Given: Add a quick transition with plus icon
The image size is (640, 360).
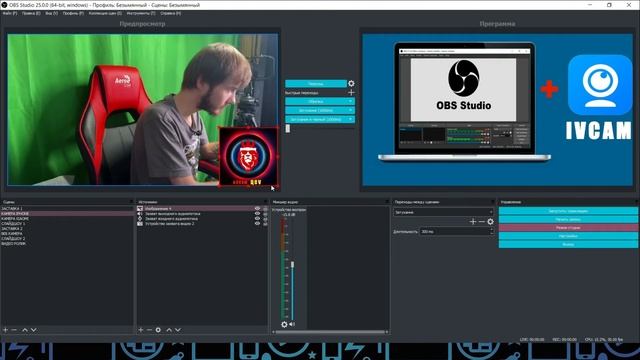Looking at the screenshot, I should (351, 93).
